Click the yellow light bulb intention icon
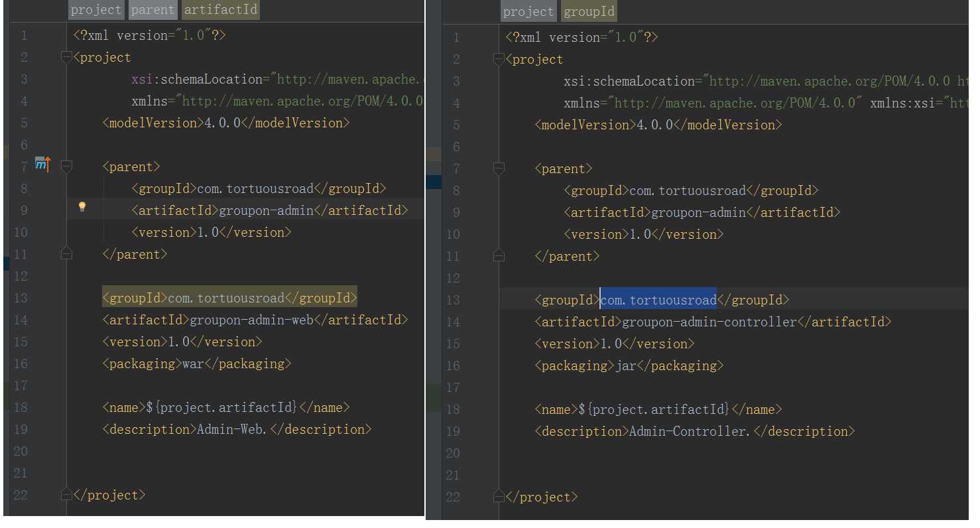 tap(82, 207)
